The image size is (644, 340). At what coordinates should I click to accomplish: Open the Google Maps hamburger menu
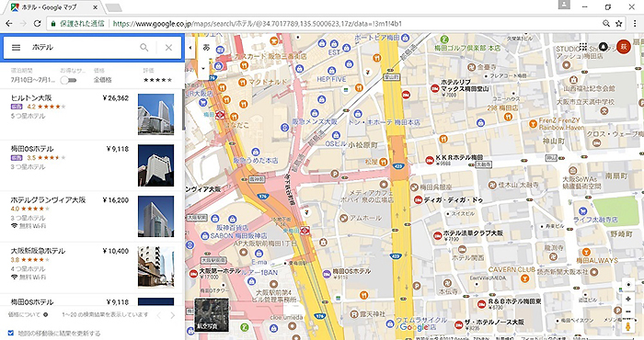16,48
